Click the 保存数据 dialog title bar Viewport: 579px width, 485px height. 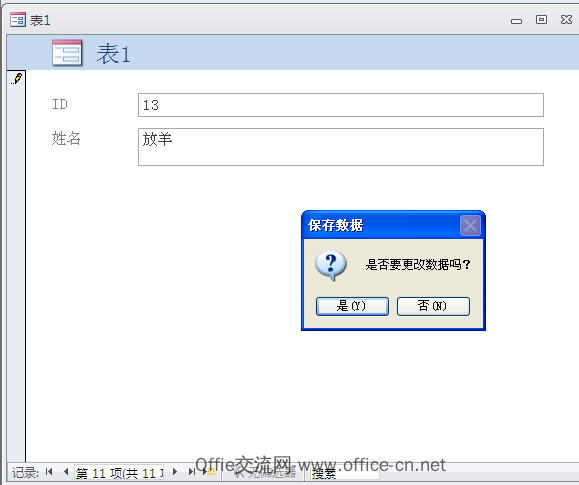[x=381, y=225]
